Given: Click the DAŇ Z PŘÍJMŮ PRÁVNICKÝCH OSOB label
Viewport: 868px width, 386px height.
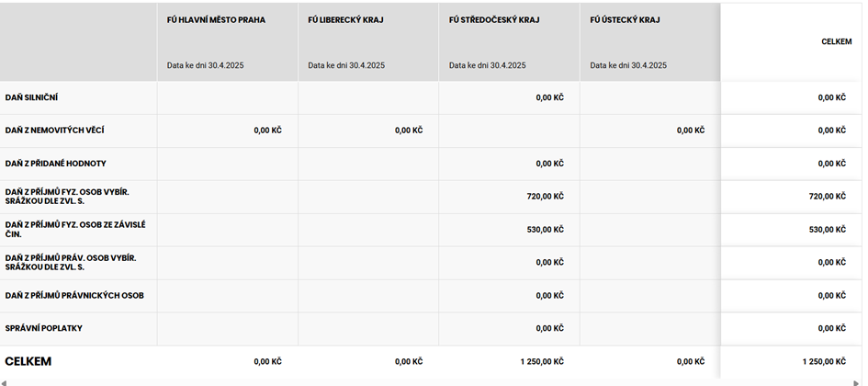Looking at the screenshot, I should pyautogui.click(x=74, y=295).
